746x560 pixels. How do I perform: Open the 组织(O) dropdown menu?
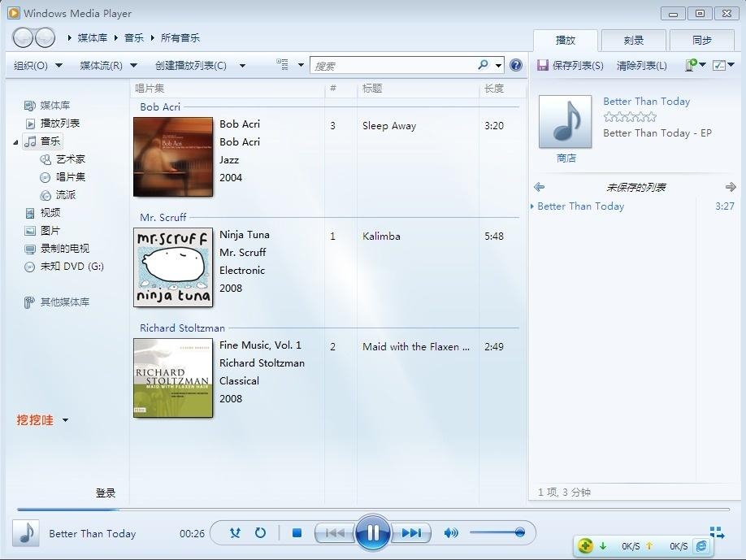(37, 66)
